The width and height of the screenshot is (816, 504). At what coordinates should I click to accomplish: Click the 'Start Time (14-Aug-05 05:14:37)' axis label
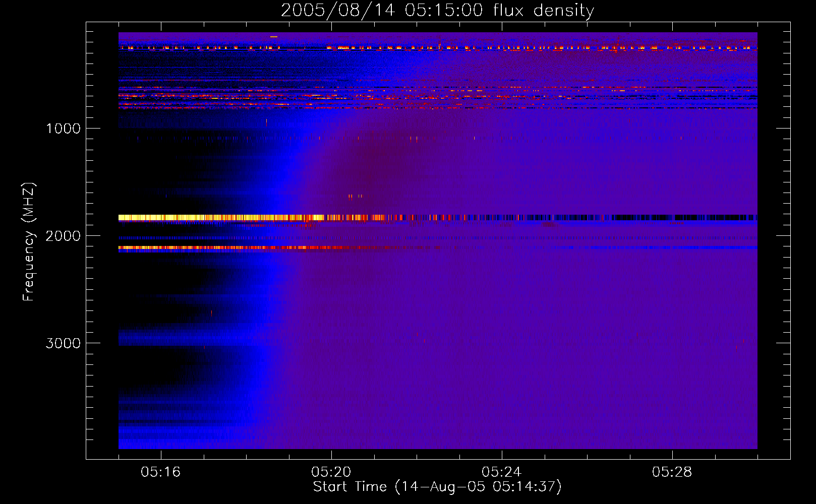437,487
